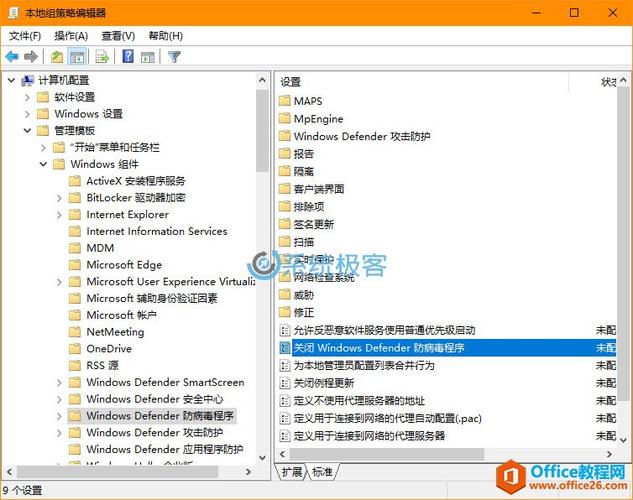The image size is (633, 500).
Task: Open the 威胁 folder
Action: [x=304, y=295]
